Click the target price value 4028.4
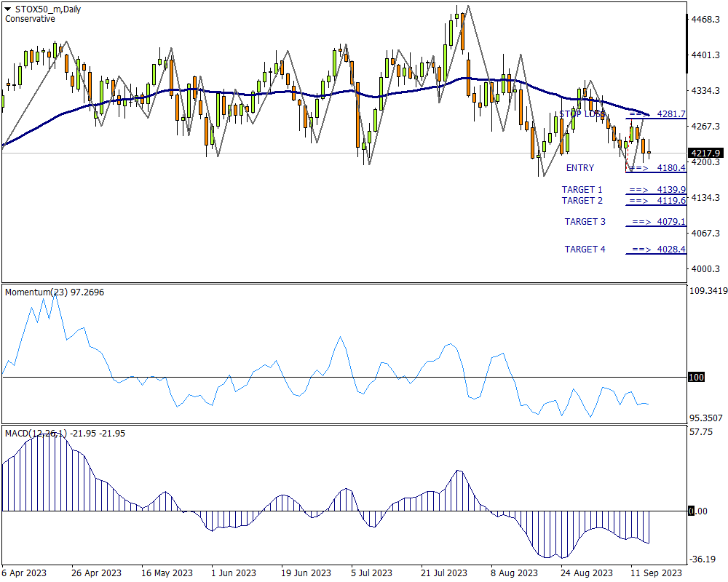 point(670,250)
